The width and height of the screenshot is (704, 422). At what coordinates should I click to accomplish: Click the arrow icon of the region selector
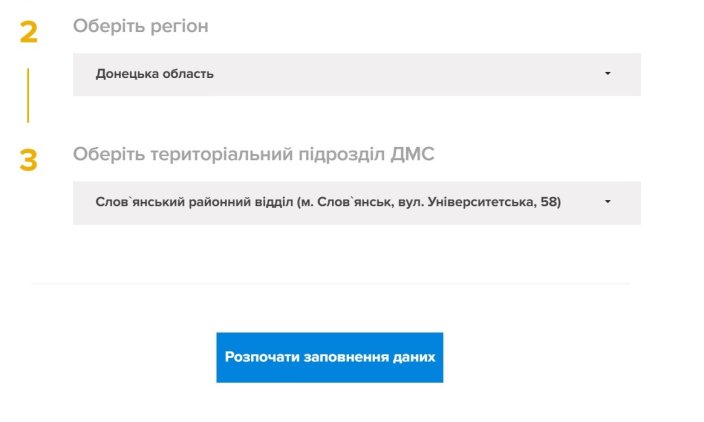[x=607, y=73]
